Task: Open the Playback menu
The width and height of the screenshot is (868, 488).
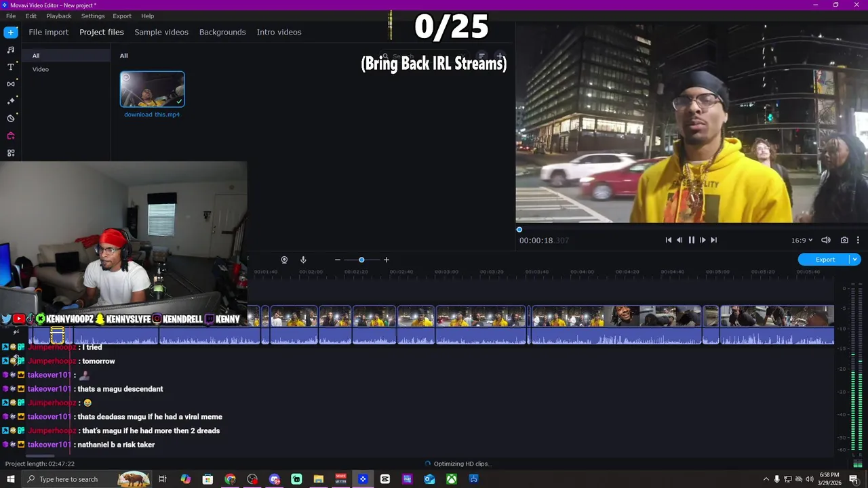Action: pos(59,16)
